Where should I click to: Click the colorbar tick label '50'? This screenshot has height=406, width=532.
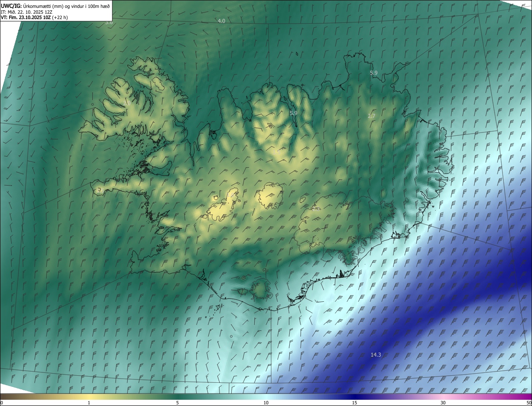[x=529, y=403]
